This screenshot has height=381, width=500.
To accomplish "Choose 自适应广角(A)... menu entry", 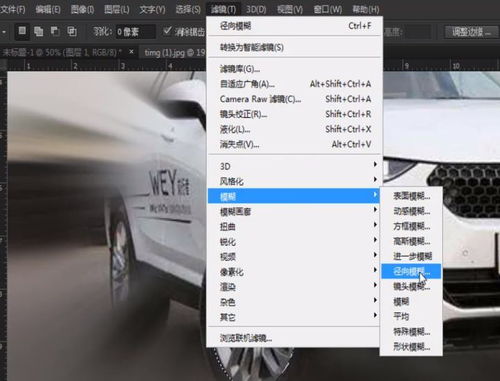I will [294, 84].
